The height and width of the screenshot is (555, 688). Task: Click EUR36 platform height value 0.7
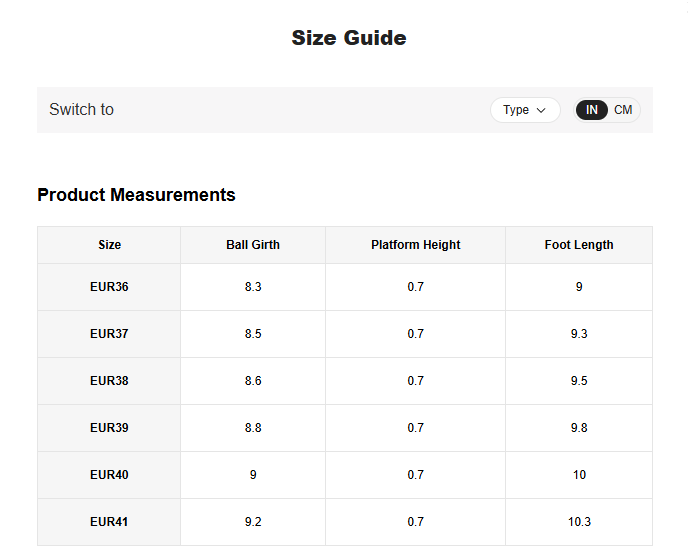tap(415, 287)
